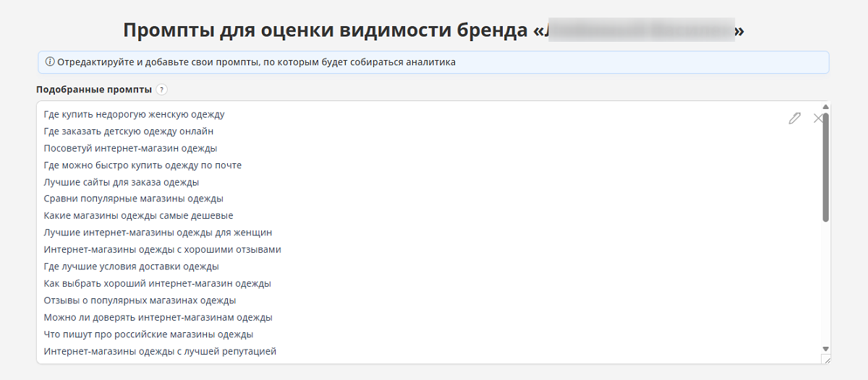Click the line «Лучшие сайты для заказа одежды»
868x380 pixels.
(x=121, y=182)
